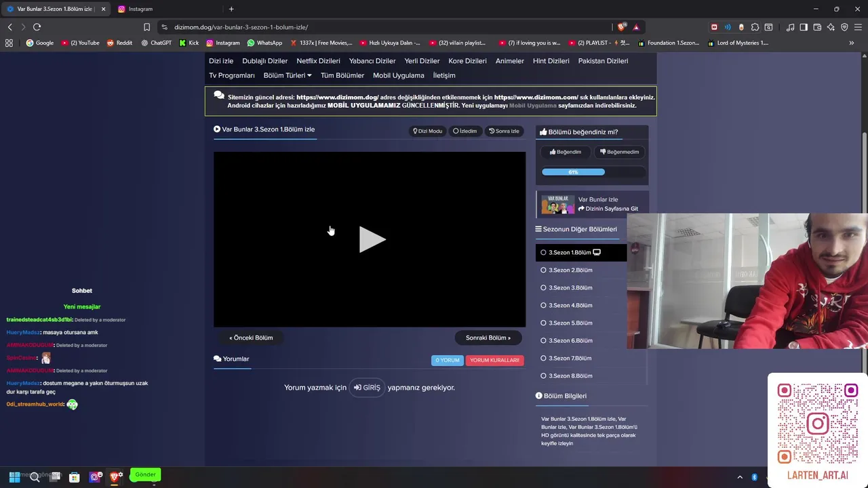Viewport: 868px width, 488px height.
Task: Play the video with center play button
Action: click(372, 239)
